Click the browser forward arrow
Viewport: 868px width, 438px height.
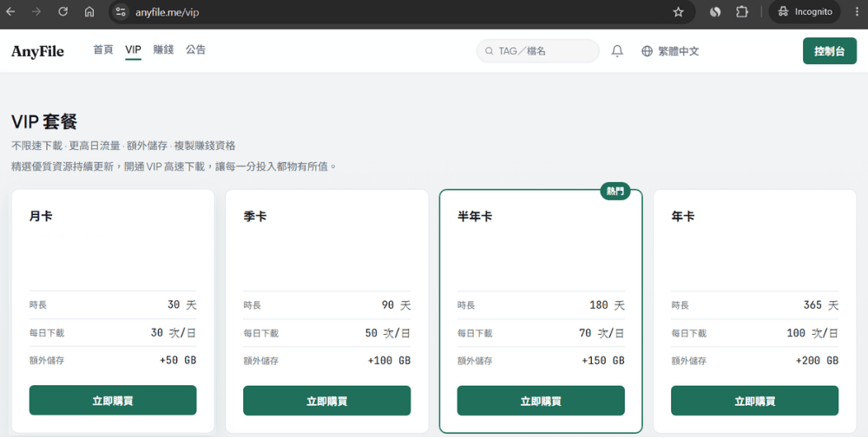point(36,11)
